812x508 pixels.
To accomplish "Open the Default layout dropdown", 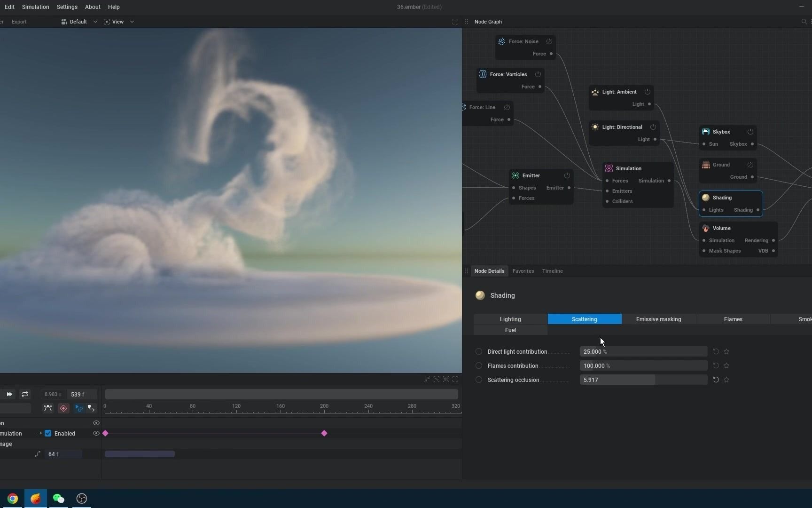I will click(x=79, y=22).
